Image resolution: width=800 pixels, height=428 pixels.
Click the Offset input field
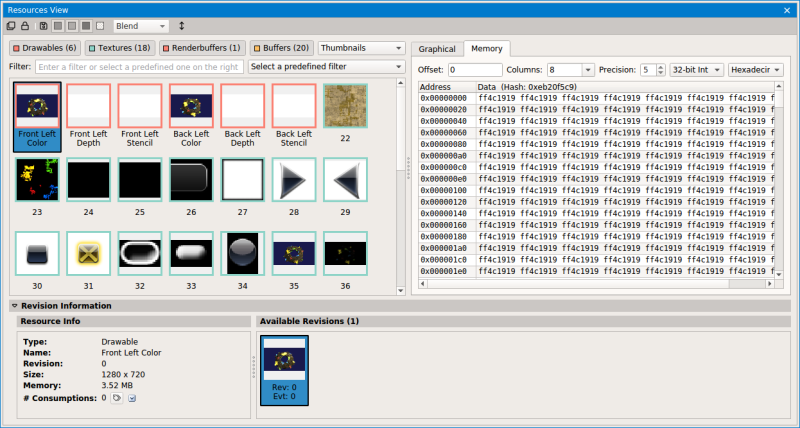pos(475,70)
